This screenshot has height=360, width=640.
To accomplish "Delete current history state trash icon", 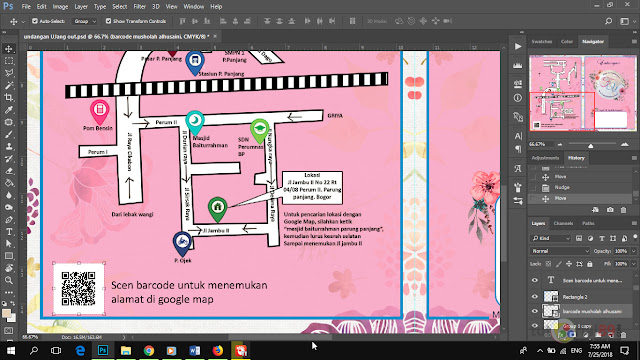I will coord(623,210).
